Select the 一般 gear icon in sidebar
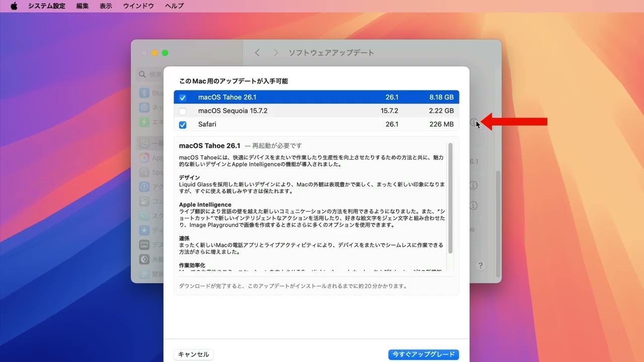 pos(144,143)
